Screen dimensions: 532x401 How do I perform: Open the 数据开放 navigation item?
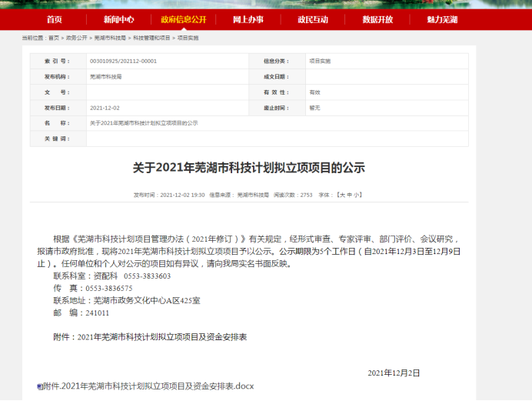point(377,19)
